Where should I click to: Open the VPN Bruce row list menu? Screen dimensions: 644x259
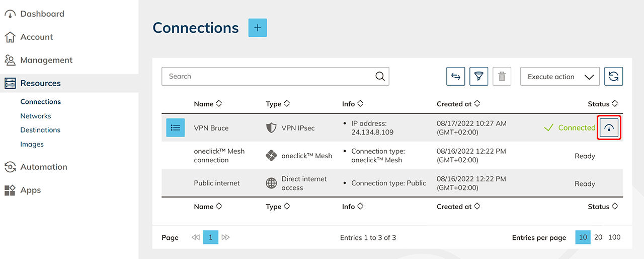pos(176,128)
